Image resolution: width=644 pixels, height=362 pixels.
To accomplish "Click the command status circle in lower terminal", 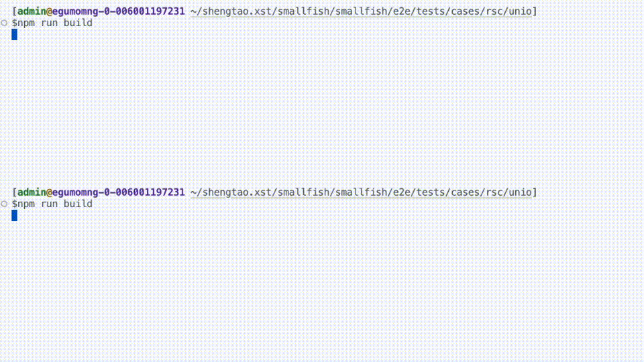I will 4,204.
